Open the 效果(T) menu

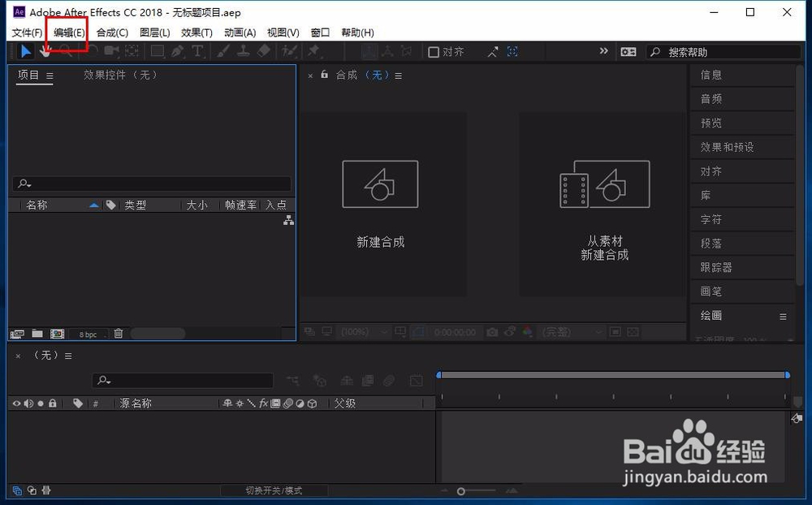pyautogui.click(x=197, y=32)
